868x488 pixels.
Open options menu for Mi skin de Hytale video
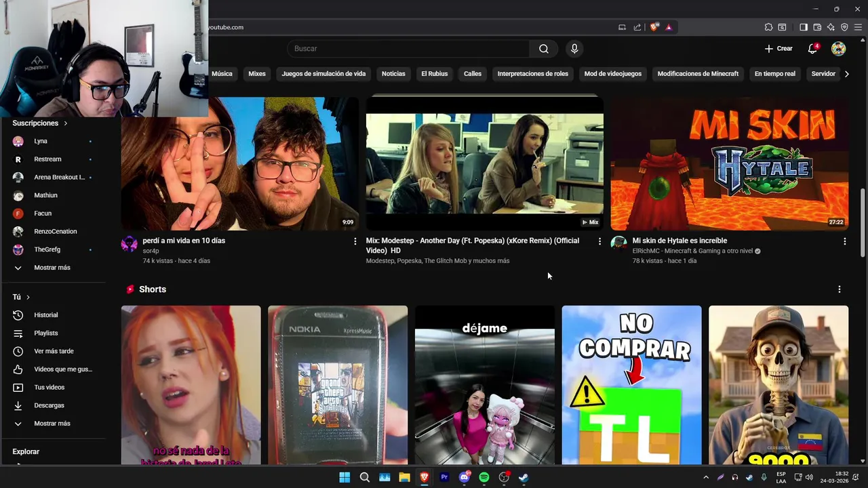pos(844,241)
